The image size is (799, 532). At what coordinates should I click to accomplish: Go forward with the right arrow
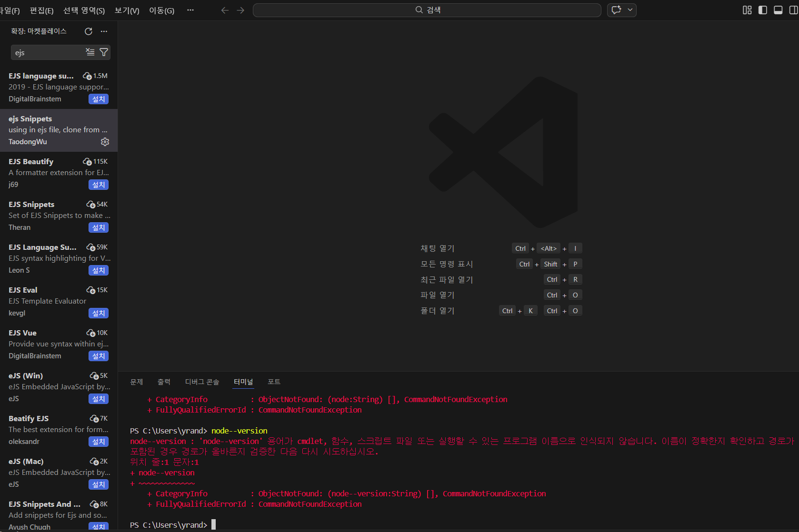(x=240, y=10)
